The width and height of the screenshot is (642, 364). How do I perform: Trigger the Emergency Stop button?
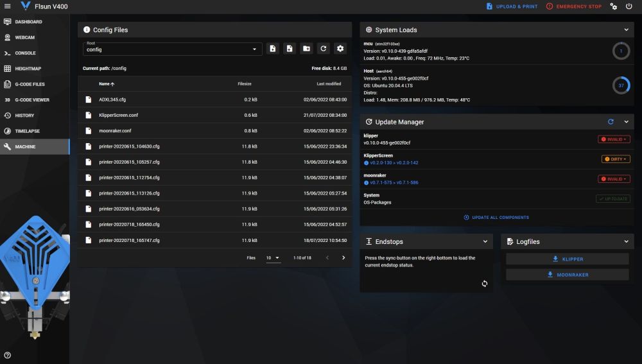(573, 6)
